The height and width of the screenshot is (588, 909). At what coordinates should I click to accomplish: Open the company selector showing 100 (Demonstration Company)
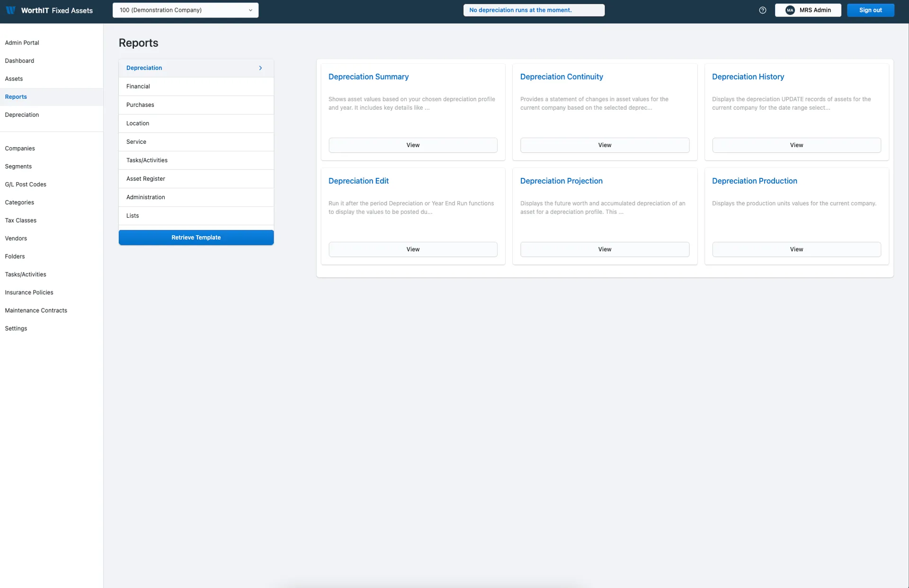[x=185, y=10]
